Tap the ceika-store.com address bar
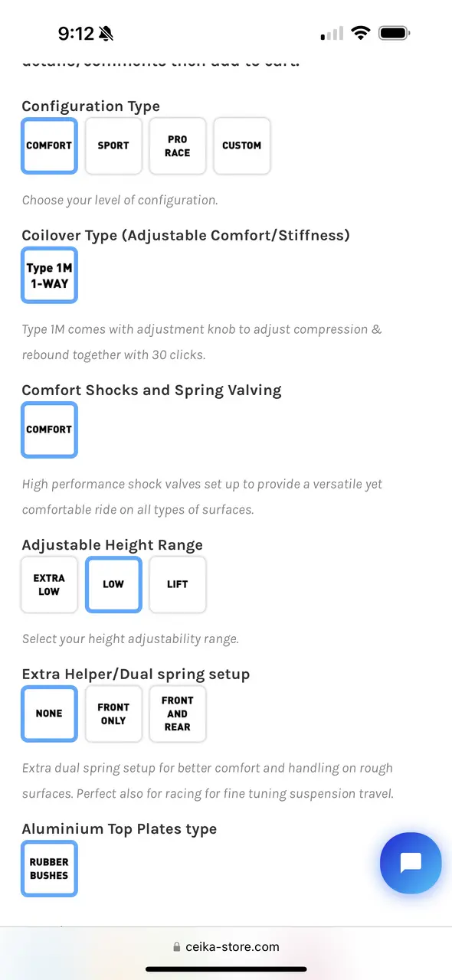The height and width of the screenshot is (980, 452). click(226, 947)
